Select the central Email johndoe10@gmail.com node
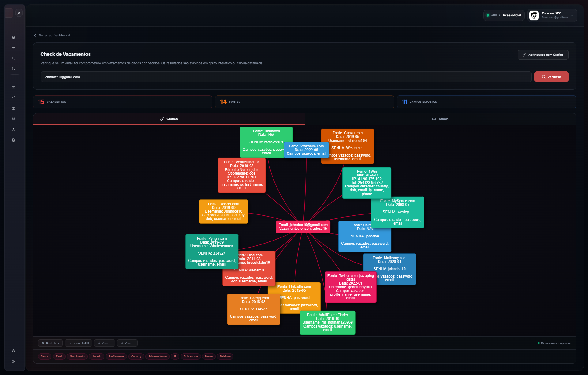 pyautogui.click(x=303, y=227)
